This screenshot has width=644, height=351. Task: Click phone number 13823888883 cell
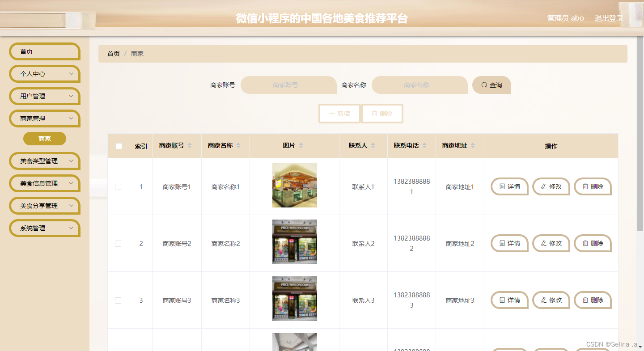tap(411, 300)
